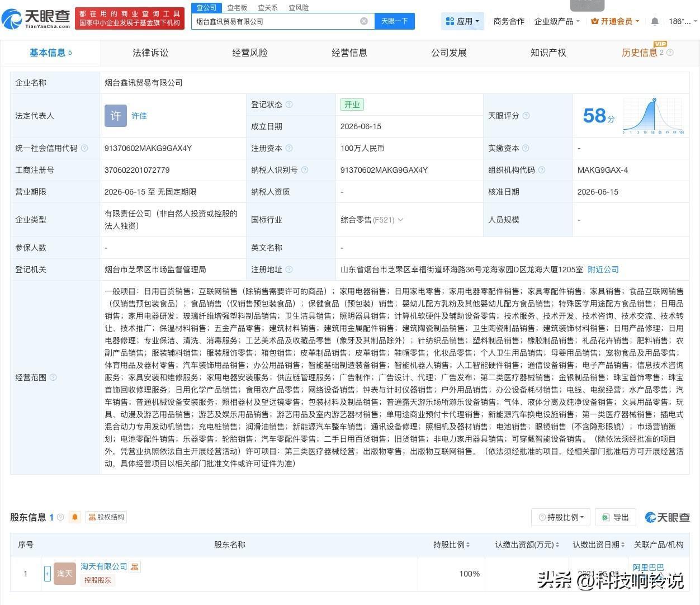This screenshot has width=700, height=605.
Task: Click the 阿里巴巴 related product link
Action: point(649,568)
